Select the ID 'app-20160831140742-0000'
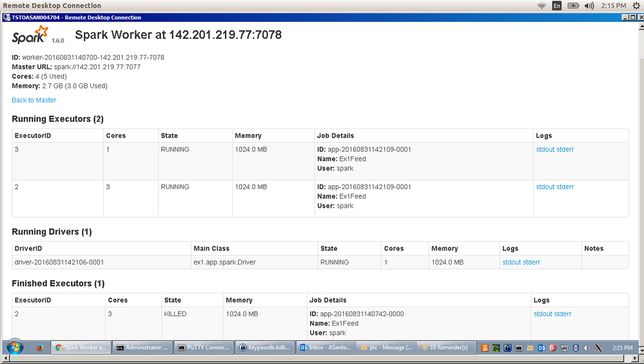644x364 pixels. [362, 314]
